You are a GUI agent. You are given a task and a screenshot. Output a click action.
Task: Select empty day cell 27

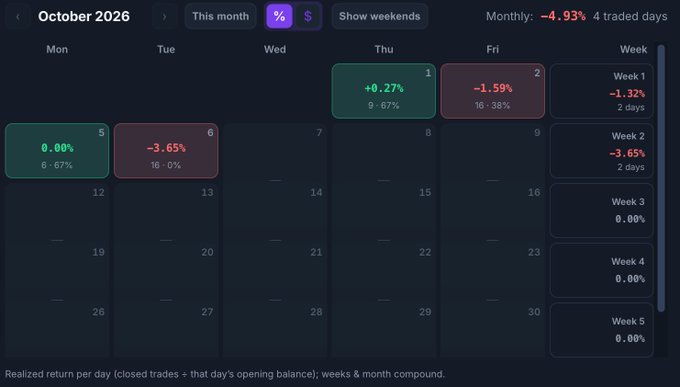pyautogui.click(x=166, y=330)
